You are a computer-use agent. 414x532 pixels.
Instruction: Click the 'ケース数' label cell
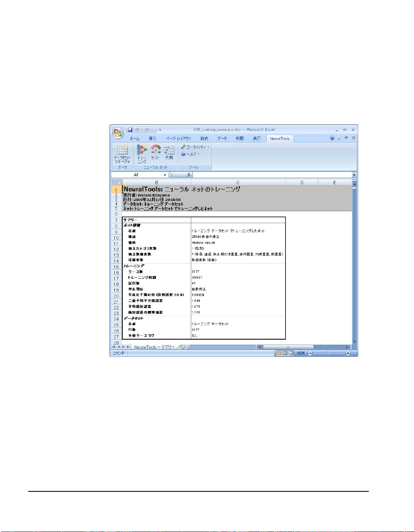click(135, 272)
